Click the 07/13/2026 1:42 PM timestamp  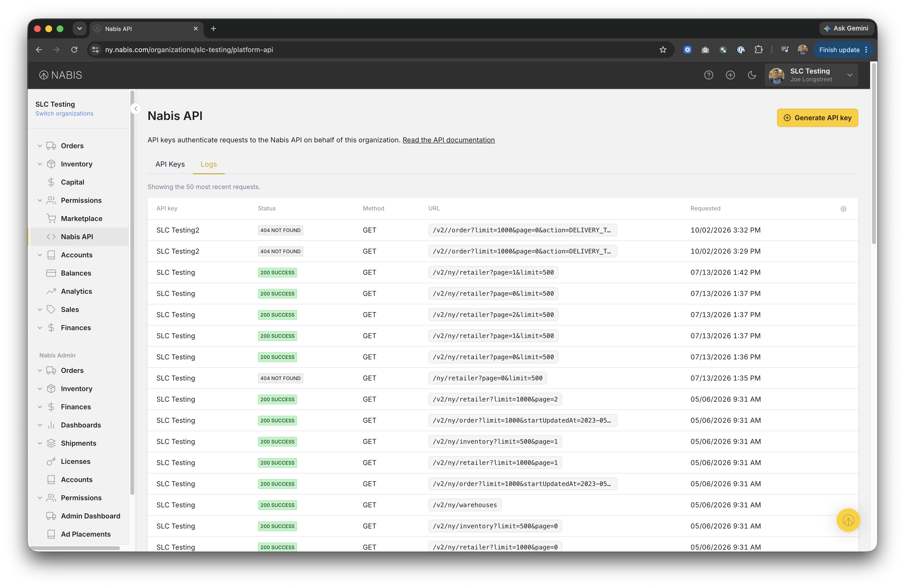point(725,273)
